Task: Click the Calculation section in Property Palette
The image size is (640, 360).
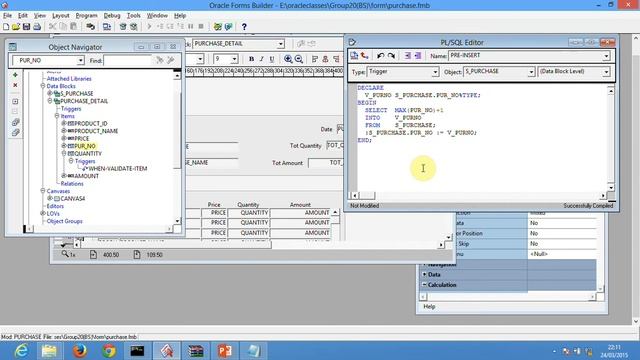Action: coord(442,285)
